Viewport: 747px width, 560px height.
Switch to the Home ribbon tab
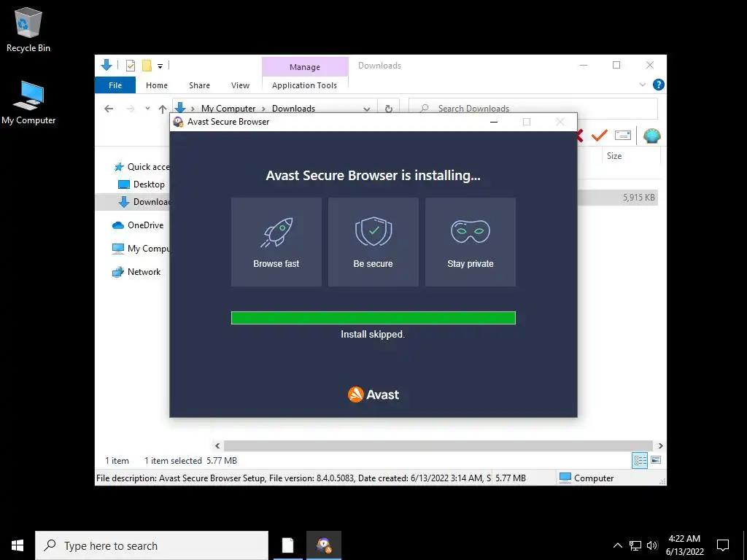(x=157, y=85)
